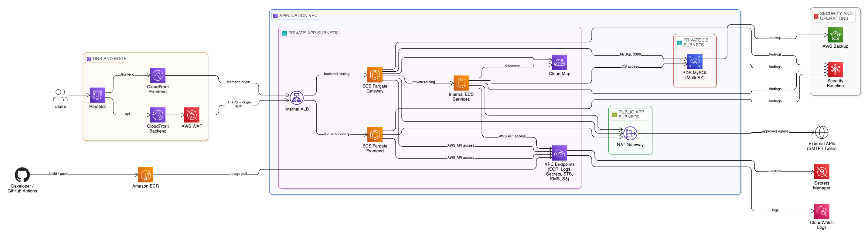868x234 pixels.
Task: Select the 'SECURITY AND OPERATIONS' title text
Action: pos(836,16)
